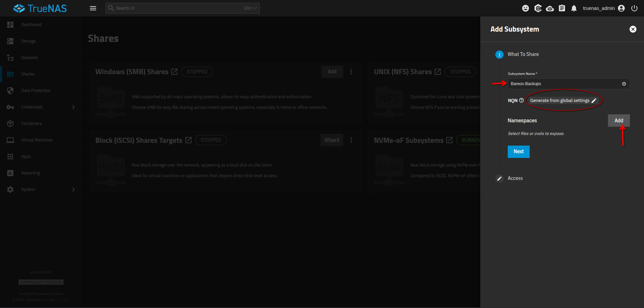The image size is (644, 308).
Task: Toggle the sidebar hamburger menu
Action: [x=93, y=8]
